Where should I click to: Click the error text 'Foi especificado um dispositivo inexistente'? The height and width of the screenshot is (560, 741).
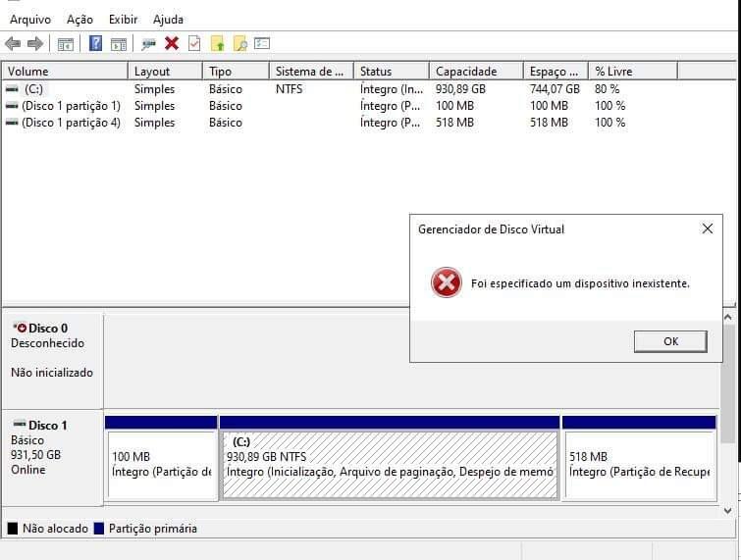(x=580, y=283)
